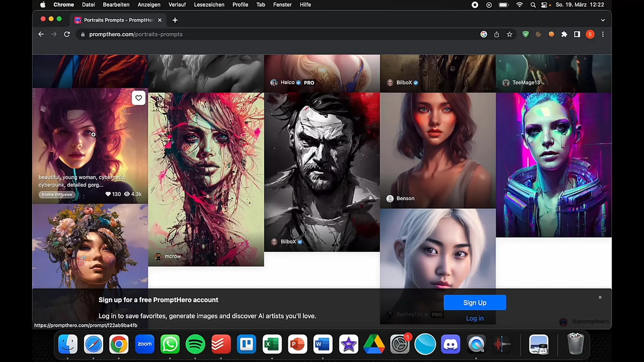
Task: Click the heart favorite icon on cyberpunk woman image
Action: (139, 98)
